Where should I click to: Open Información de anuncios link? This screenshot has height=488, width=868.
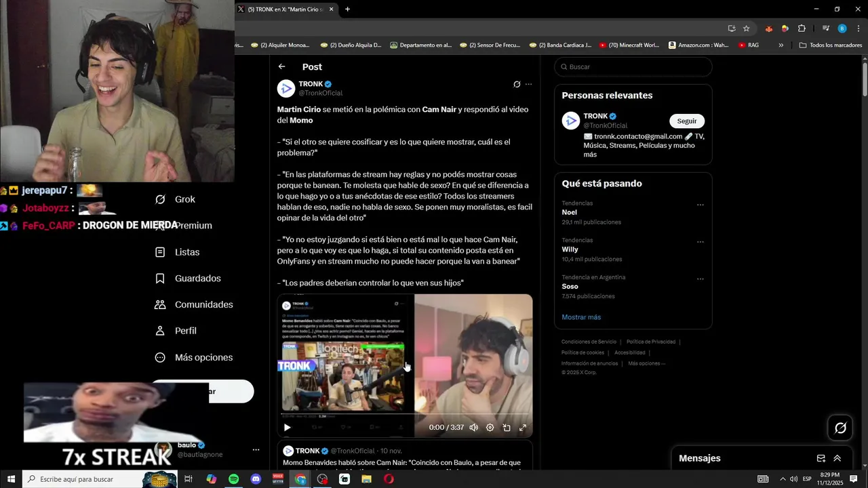pos(589,363)
